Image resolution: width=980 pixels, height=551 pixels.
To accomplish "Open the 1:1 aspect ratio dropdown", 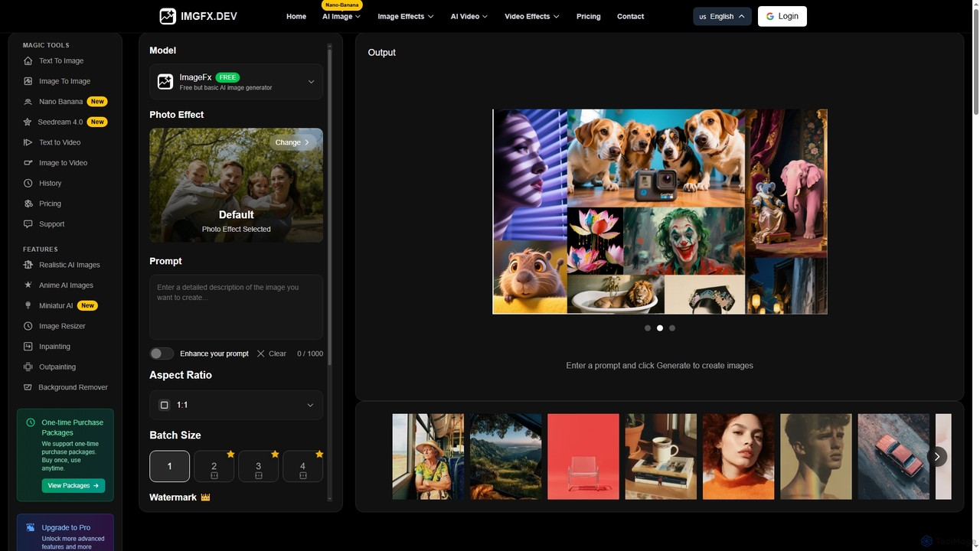I will tap(236, 405).
